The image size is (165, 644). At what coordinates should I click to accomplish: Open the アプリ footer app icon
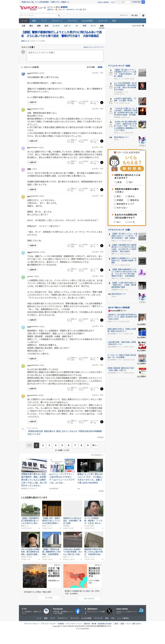46,611
